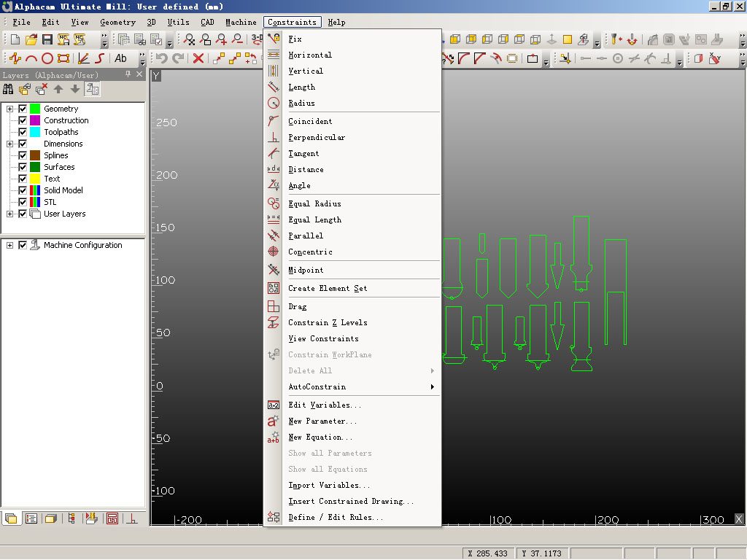Click the Edit Variables a+2 icon
The image size is (747, 560).
click(x=274, y=405)
